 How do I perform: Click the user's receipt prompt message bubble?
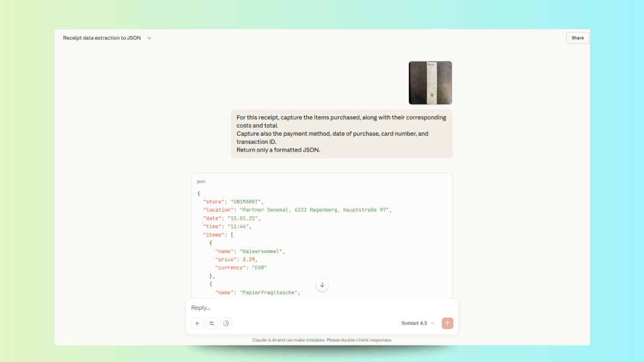tap(341, 134)
